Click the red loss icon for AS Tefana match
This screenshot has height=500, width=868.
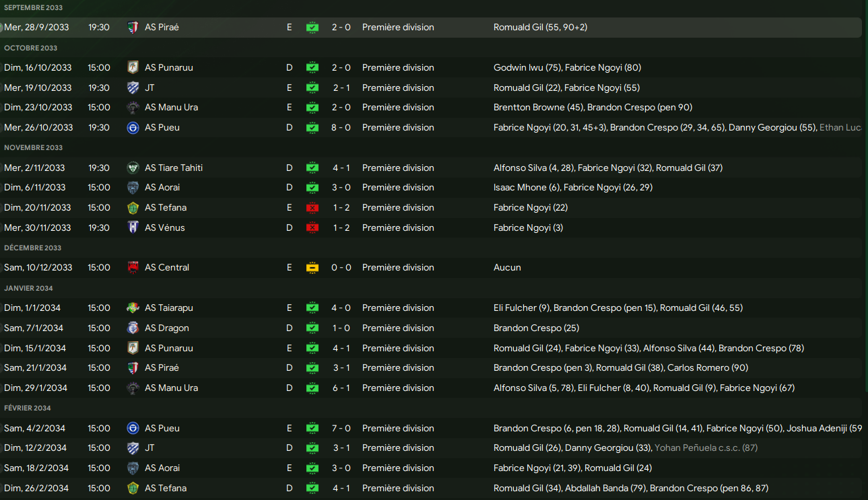(x=312, y=207)
